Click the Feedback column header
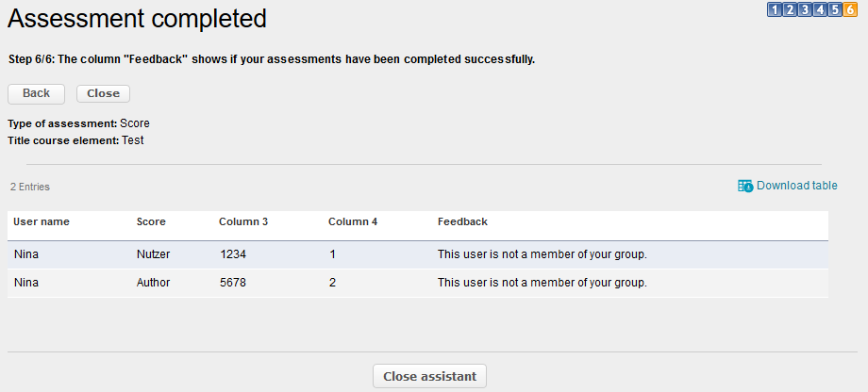 462,221
